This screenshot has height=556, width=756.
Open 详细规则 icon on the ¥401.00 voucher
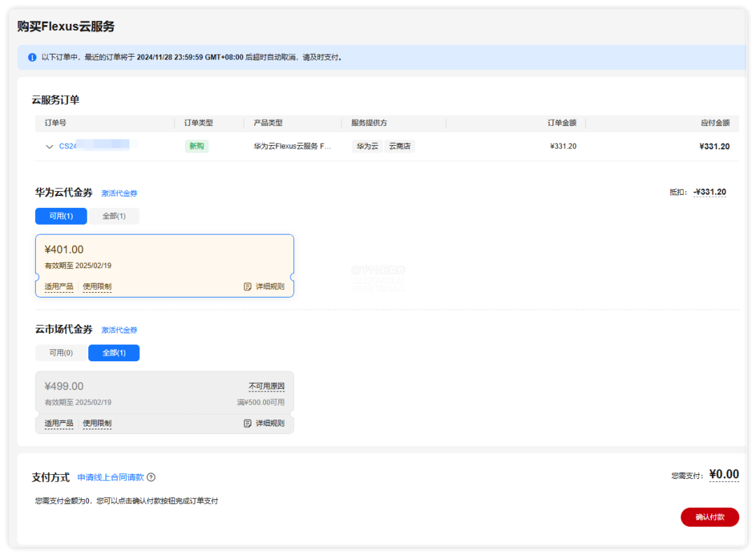pos(248,286)
